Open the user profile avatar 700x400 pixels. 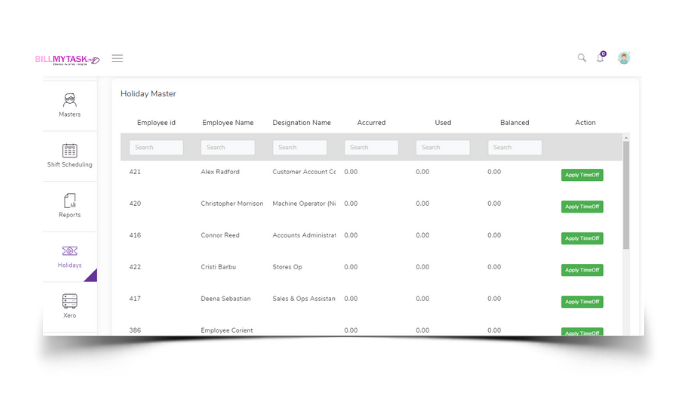[x=624, y=58]
